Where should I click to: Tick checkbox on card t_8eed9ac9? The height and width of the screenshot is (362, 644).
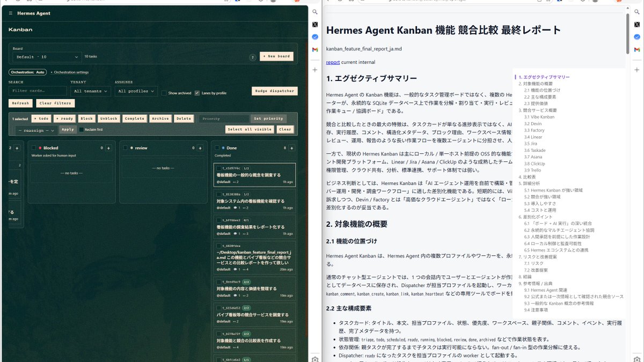pyautogui.click(x=219, y=282)
